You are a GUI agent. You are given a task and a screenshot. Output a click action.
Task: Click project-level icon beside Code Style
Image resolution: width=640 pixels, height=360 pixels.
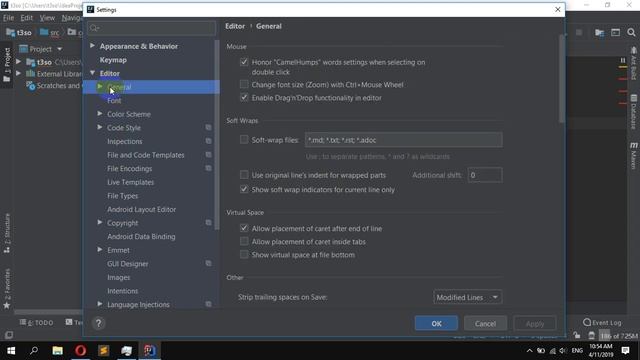(x=208, y=127)
